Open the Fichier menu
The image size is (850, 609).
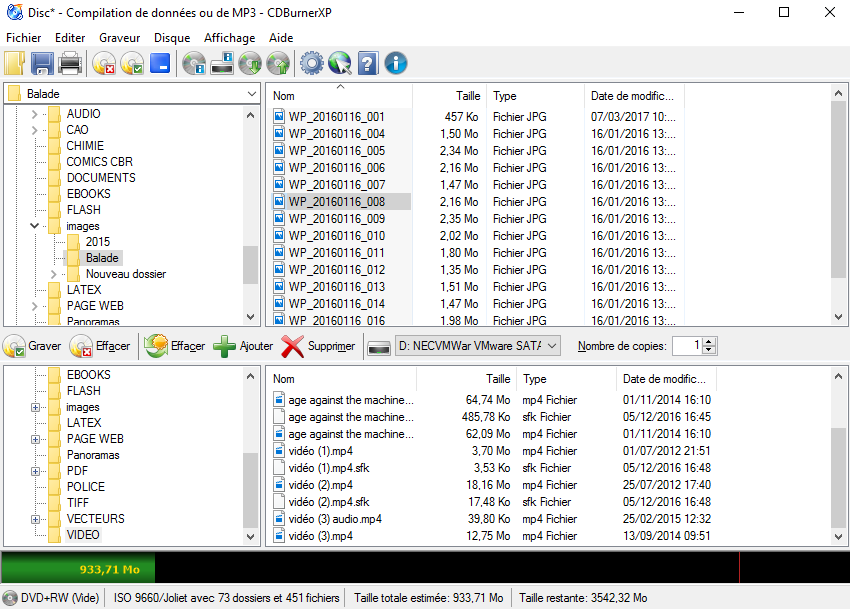point(25,37)
